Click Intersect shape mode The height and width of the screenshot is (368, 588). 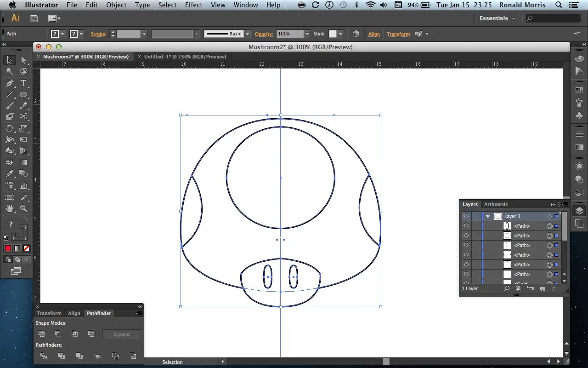[74, 333]
